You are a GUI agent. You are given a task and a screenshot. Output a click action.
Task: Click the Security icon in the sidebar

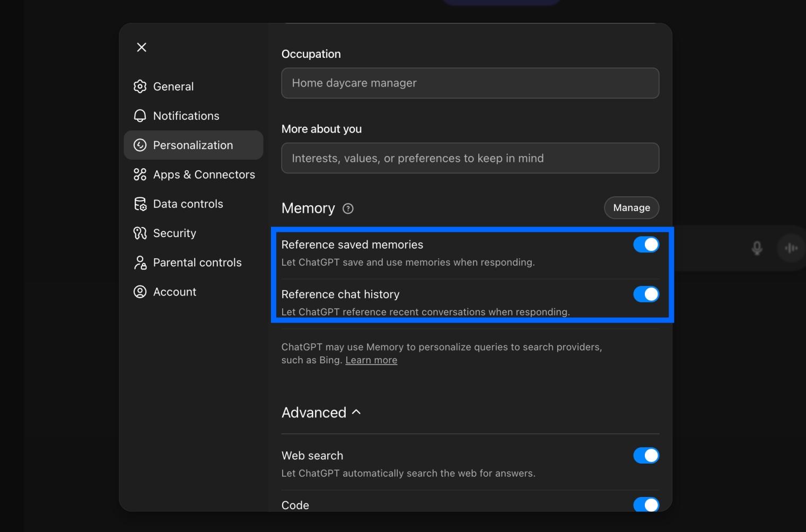[x=140, y=233]
